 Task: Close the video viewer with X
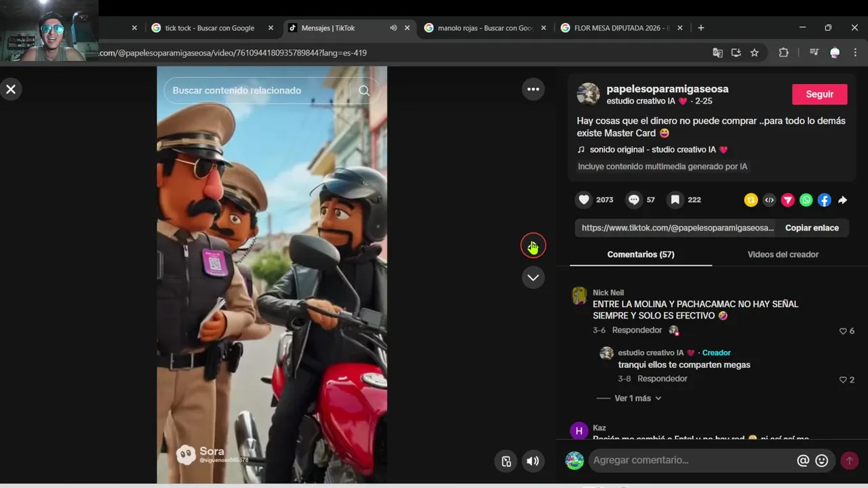point(11,89)
